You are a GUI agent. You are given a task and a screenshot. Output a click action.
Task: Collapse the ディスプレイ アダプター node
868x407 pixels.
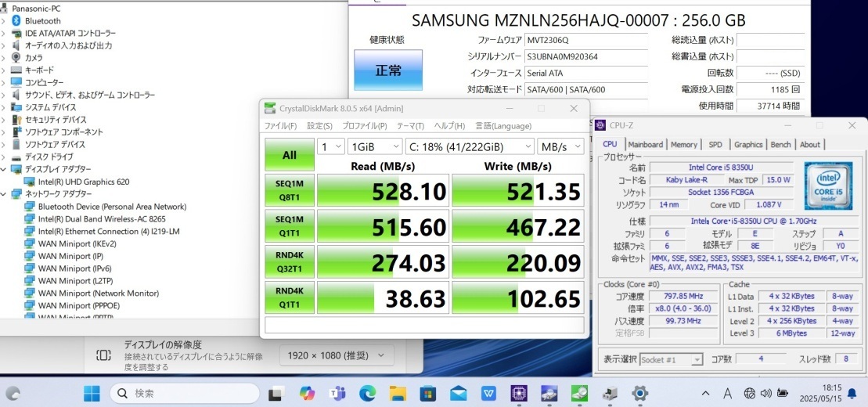[x=4, y=169]
